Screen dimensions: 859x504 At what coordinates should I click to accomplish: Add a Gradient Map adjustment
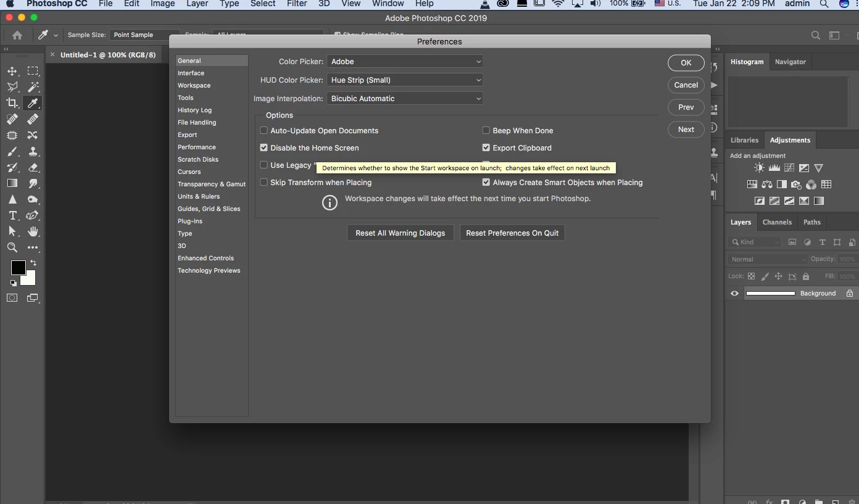819,201
